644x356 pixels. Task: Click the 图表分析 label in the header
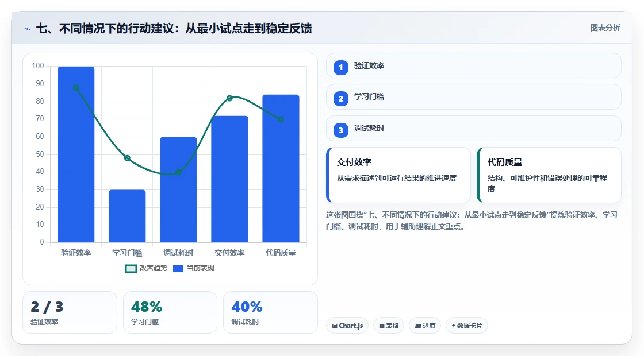click(605, 28)
